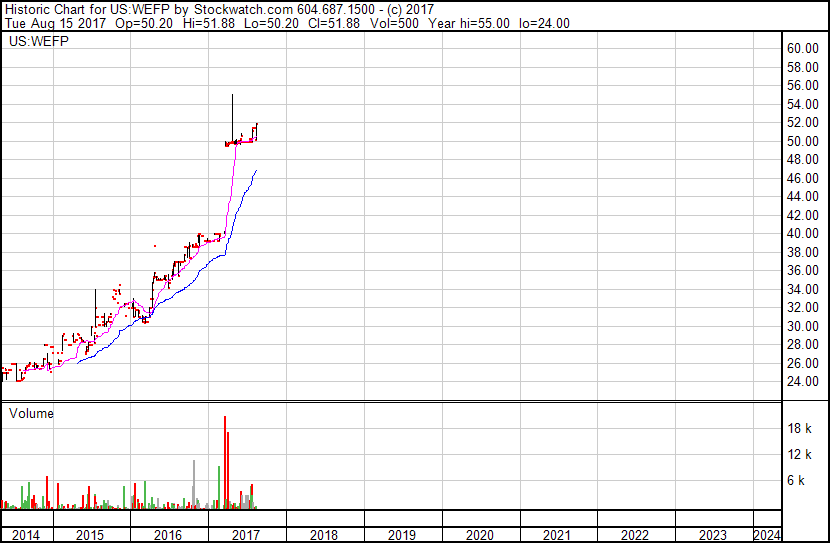Viewport: 830px width, 543px height.
Task: Click the 12 k volume axis value
Action: [x=799, y=454]
